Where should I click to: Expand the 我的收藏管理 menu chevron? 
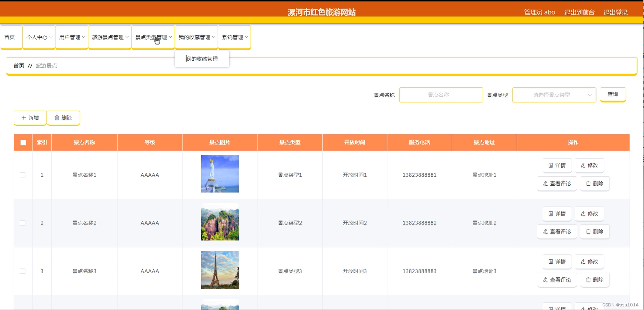tap(214, 37)
